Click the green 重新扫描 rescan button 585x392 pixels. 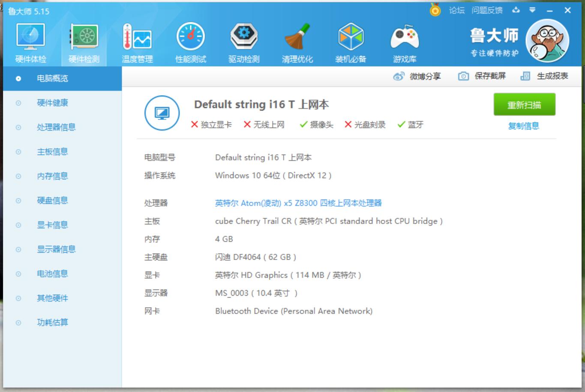coord(525,104)
